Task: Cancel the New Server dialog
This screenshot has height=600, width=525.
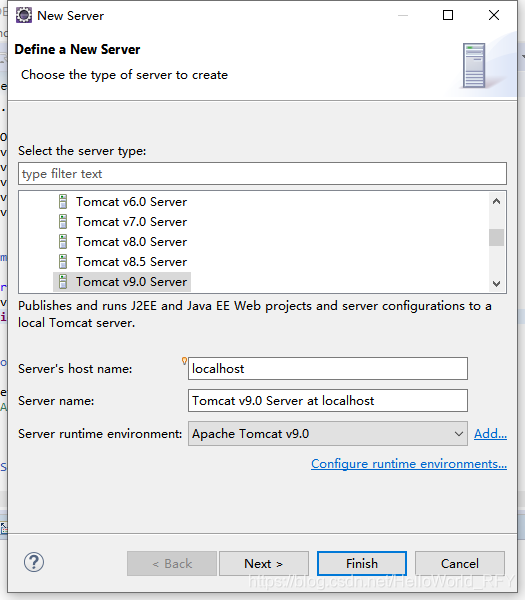Action: click(x=460, y=564)
